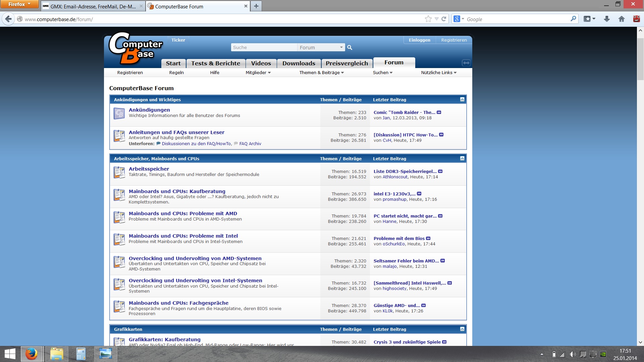Image resolution: width=644 pixels, height=362 pixels.
Task: Switch to Tests & Berichte tab
Action: (216, 63)
